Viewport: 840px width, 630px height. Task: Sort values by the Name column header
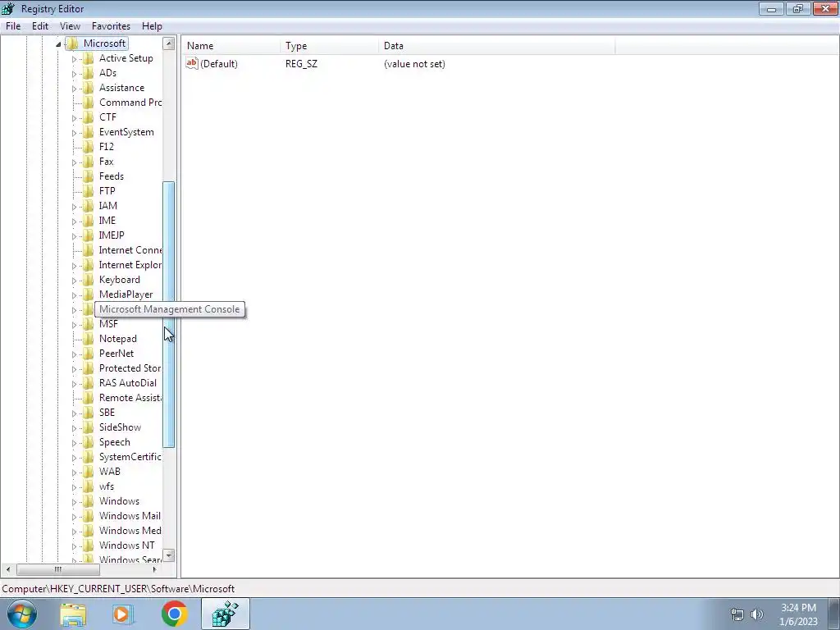click(231, 46)
